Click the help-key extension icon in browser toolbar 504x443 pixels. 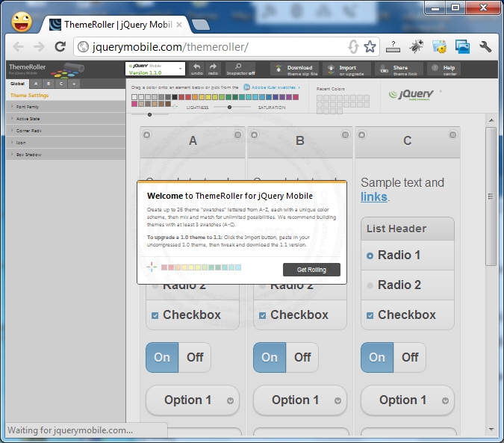393,47
